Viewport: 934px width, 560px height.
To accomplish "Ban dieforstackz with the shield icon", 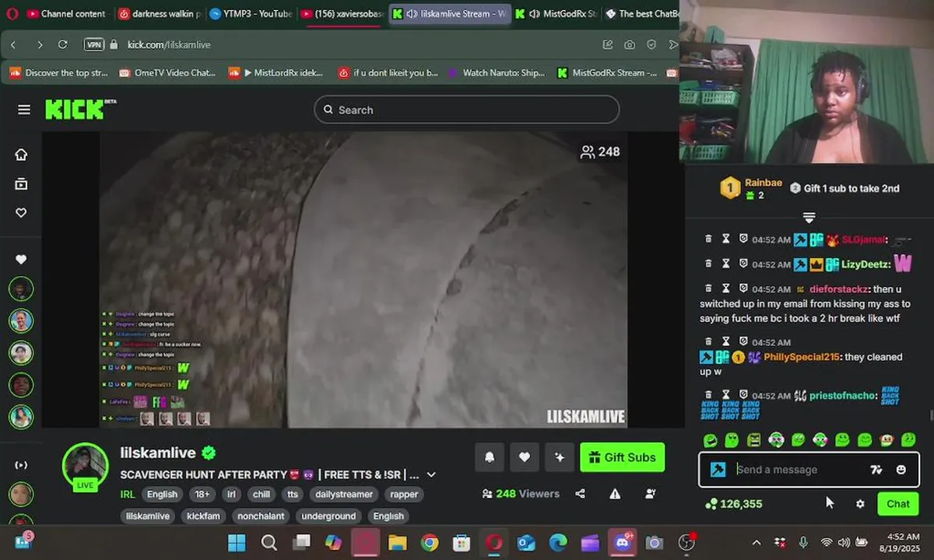I will tap(743, 289).
